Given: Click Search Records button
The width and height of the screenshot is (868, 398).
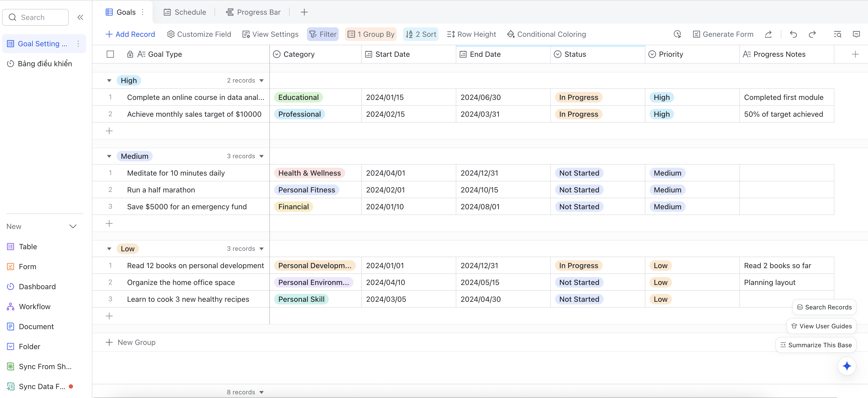Looking at the screenshot, I should pyautogui.click(x=824, y=307).
